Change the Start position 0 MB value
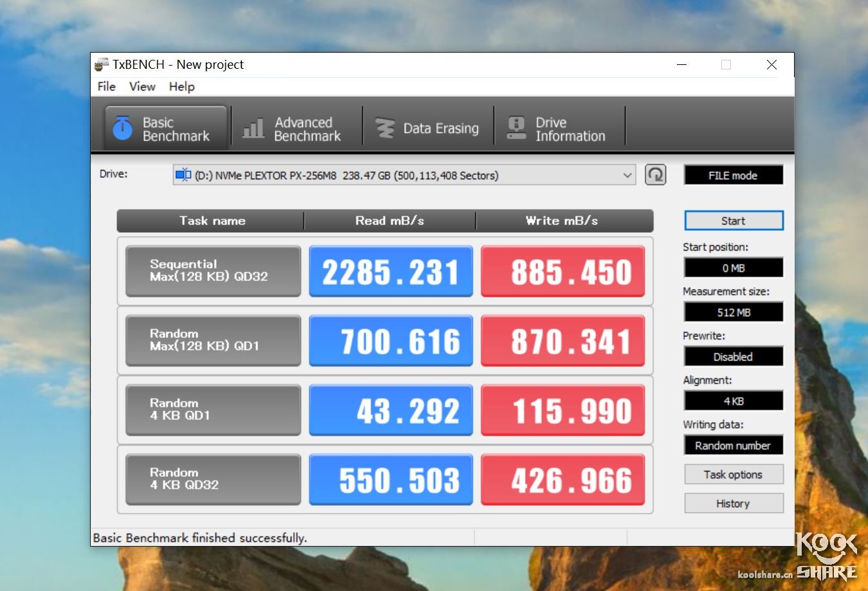The height and width of the screenshot is (591, 868). (734, 268)
